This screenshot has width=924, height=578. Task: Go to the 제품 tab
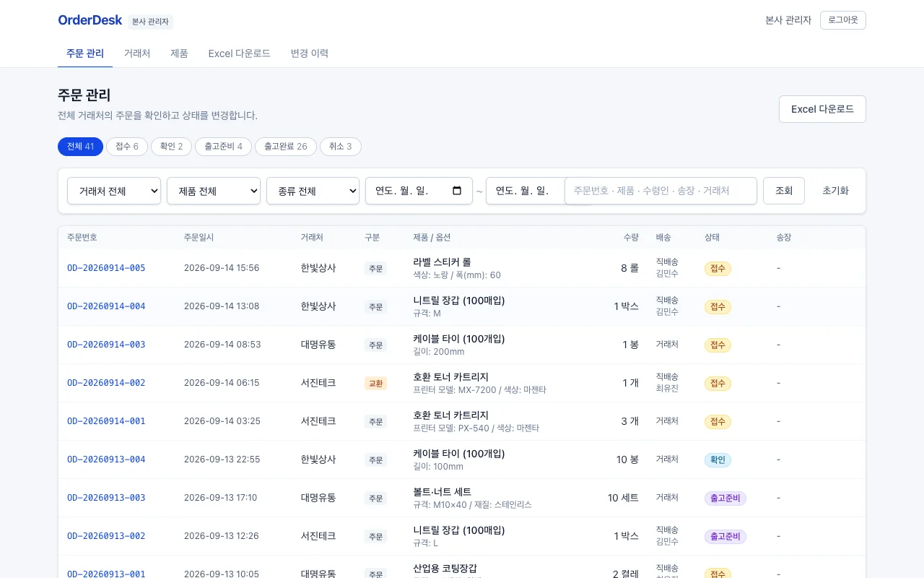pyautogui.click(x=179, y=53)
